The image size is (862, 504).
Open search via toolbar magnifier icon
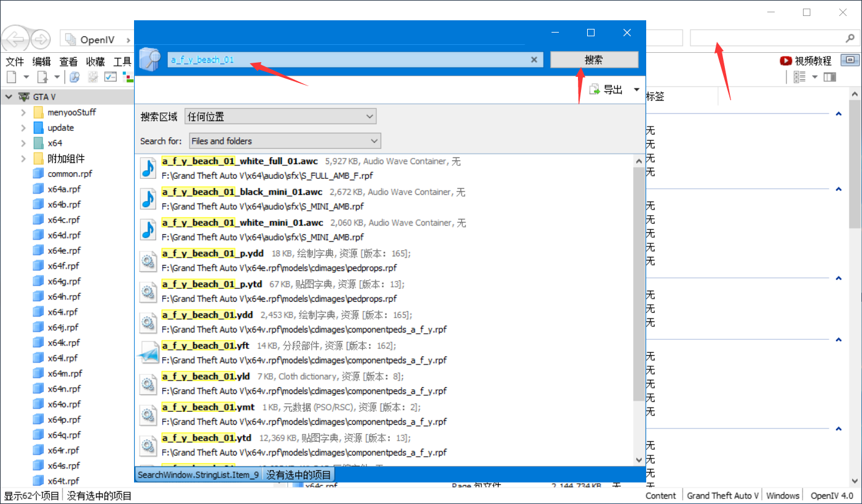[75, 77]
